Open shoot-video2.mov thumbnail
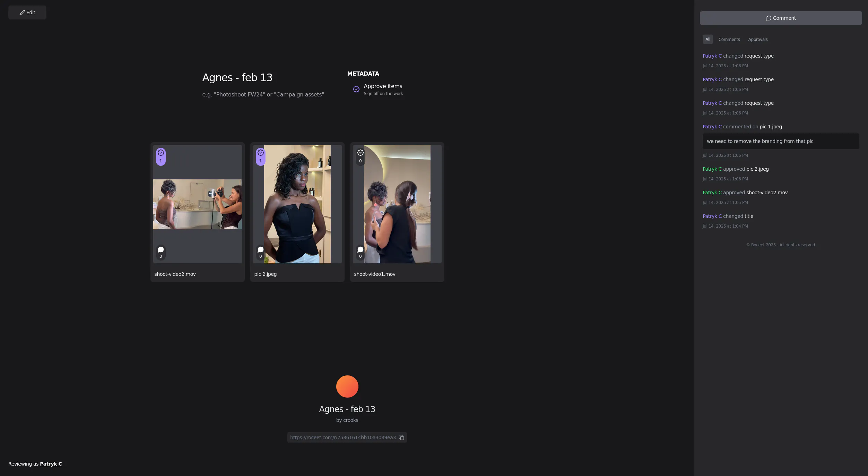Image resolution: width=868 pixels, height=476 pixels. pyautogui.click(x=198, y=204)
